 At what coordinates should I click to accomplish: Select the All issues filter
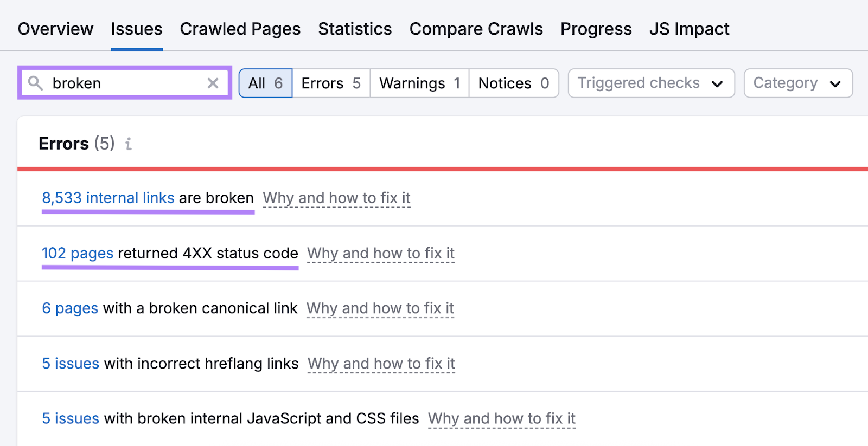(x=265, y=83)
